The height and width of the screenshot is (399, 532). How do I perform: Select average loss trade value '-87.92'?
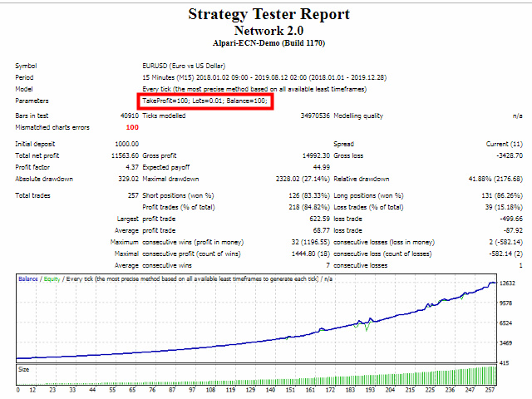(x=514, y=230)
